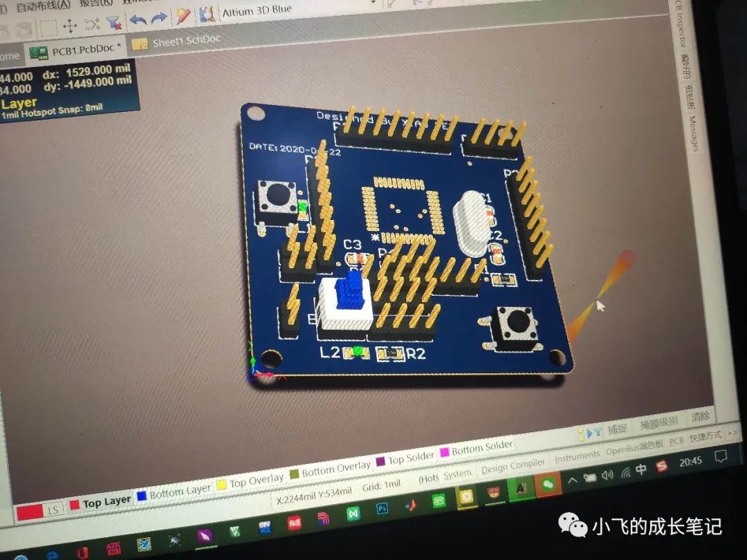Open the Messages side panel tab

694,133
